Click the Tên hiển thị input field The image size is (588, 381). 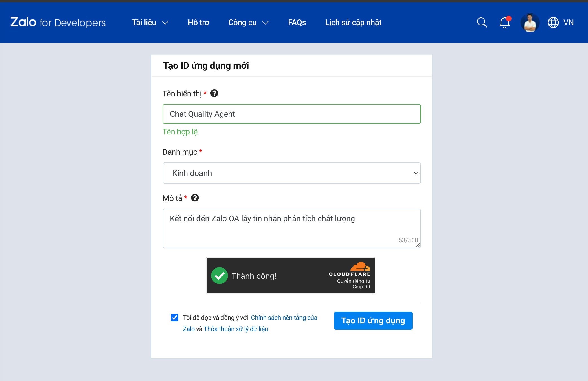291,114
